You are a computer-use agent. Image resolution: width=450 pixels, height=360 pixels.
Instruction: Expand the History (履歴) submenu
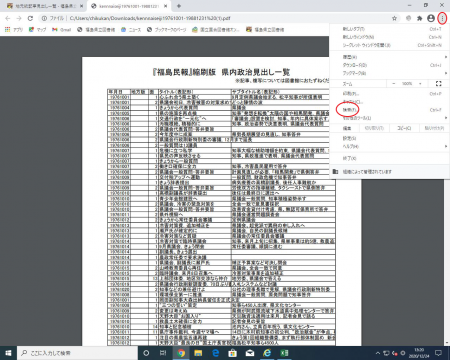tap(389, 57)
